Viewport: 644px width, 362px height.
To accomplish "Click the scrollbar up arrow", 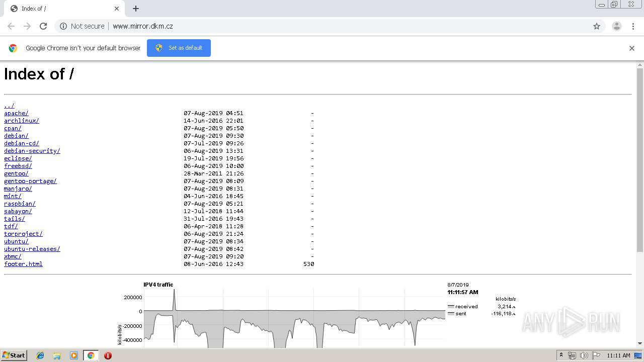I will click(640, 65).
